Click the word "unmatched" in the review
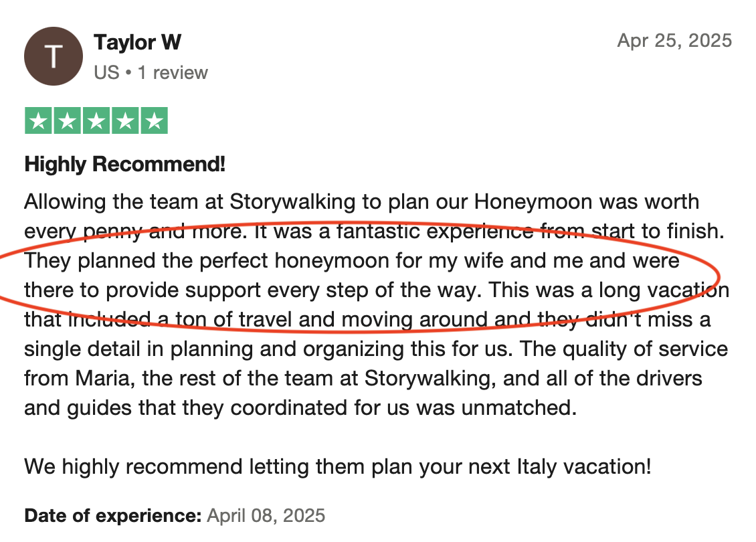Screen dimensions: 756x542 point(520,407)
